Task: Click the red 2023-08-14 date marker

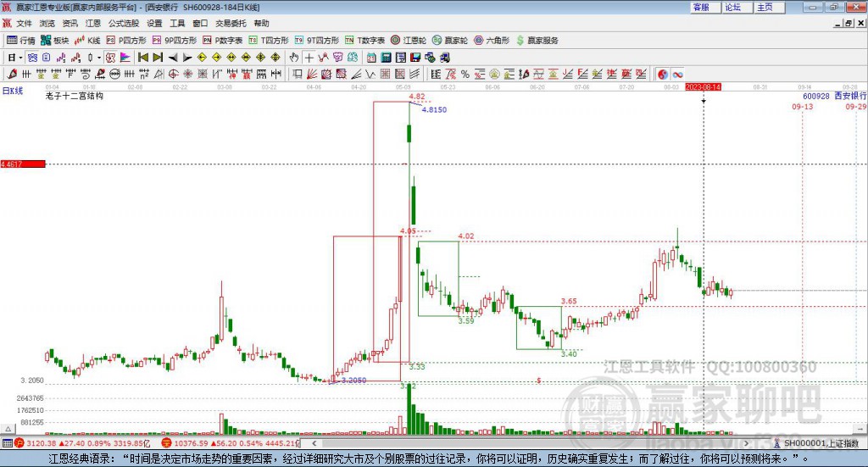Action: pos(703,86)
